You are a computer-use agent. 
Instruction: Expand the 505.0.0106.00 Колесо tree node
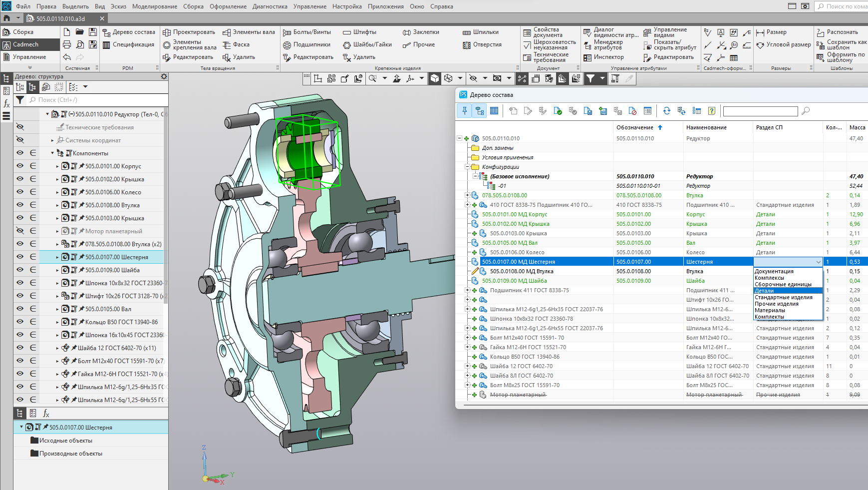pos(57,192)
